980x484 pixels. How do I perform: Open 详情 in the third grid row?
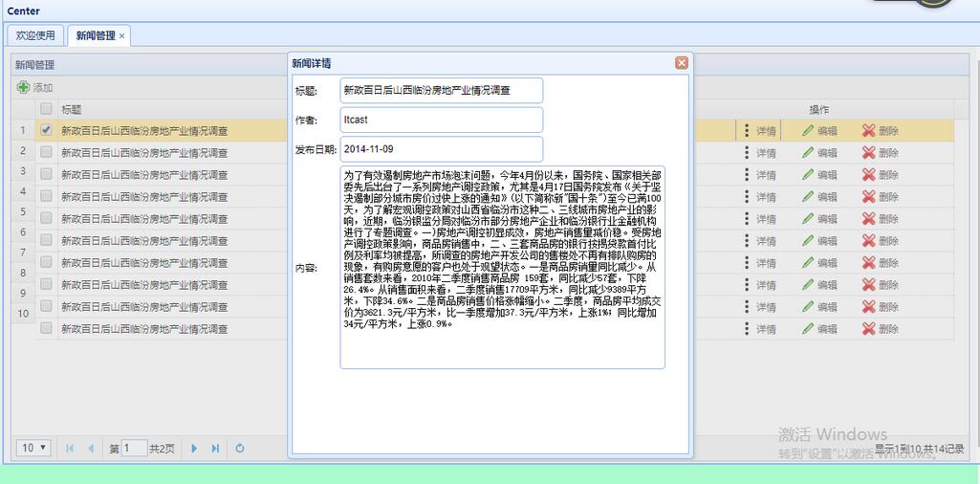[x=759, y=174]
